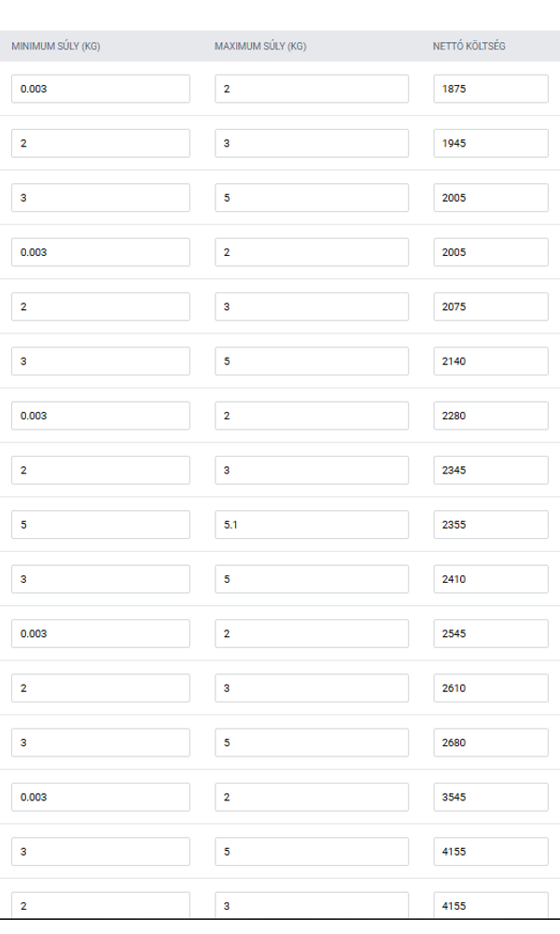Edit minimum weight in the 1875 cost row
The width and height of the screenshot is (560, 934).
[100, 89]
